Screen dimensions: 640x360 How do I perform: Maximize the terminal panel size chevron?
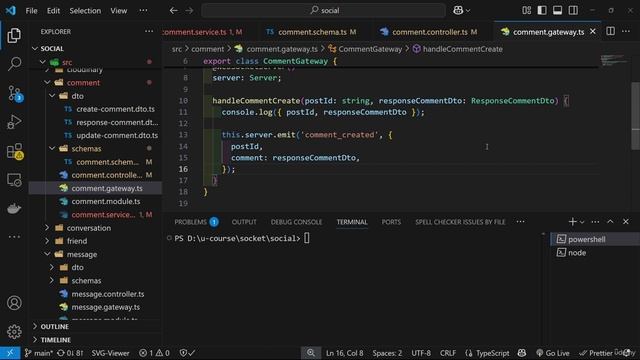click(x=610, y=222)
